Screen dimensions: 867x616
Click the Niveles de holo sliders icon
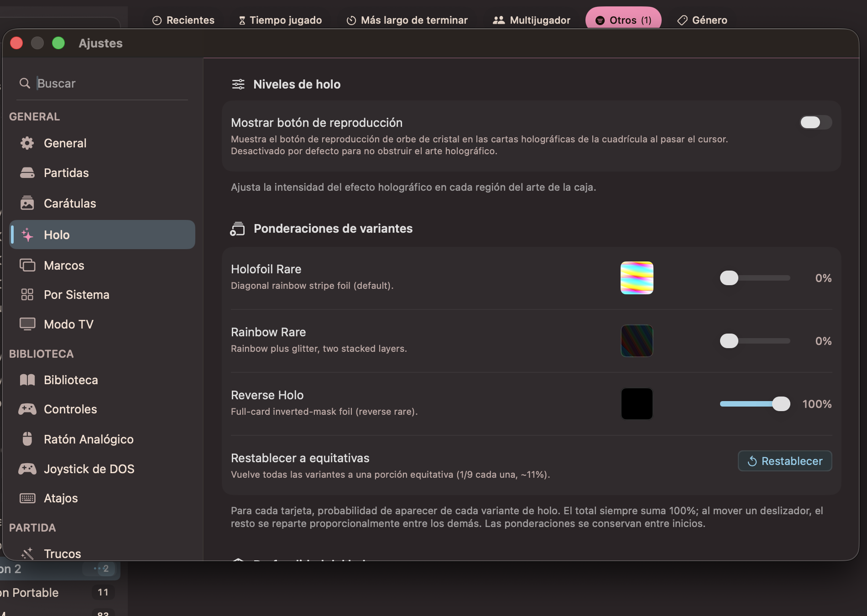click(x=238, y=84)
